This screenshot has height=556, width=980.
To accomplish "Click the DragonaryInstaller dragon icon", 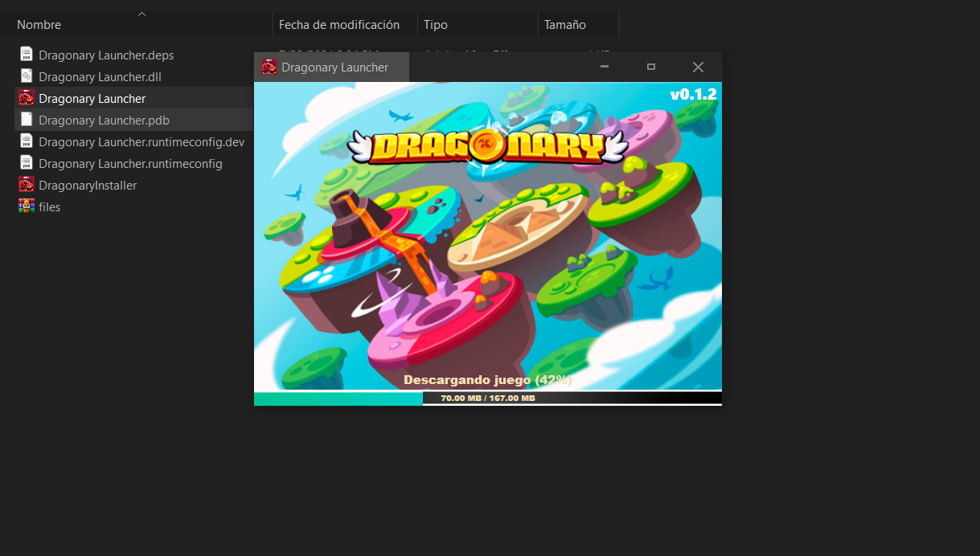I will (x=26, y=185).
